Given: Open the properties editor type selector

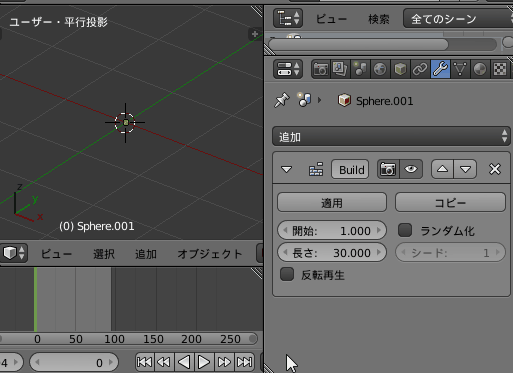Looking at the screenshot, I should (x=288, y=69).
